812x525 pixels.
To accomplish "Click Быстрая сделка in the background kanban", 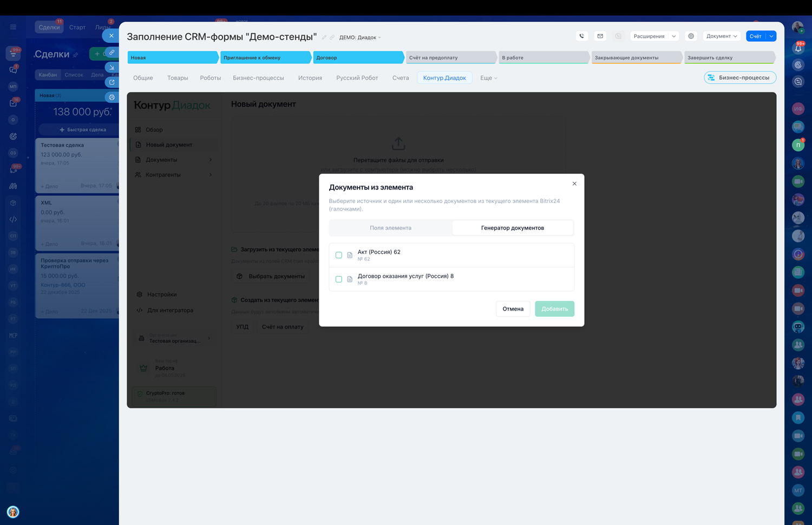I will pos(83,130).
